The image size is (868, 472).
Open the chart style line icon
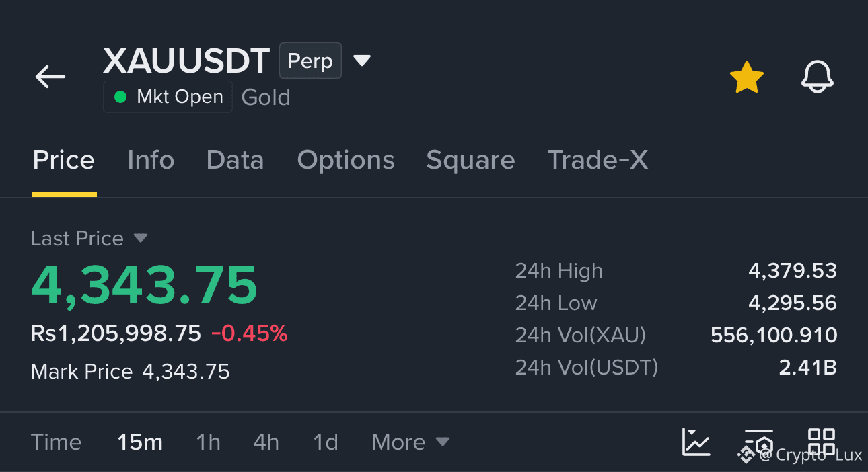(x=696, y=442)
